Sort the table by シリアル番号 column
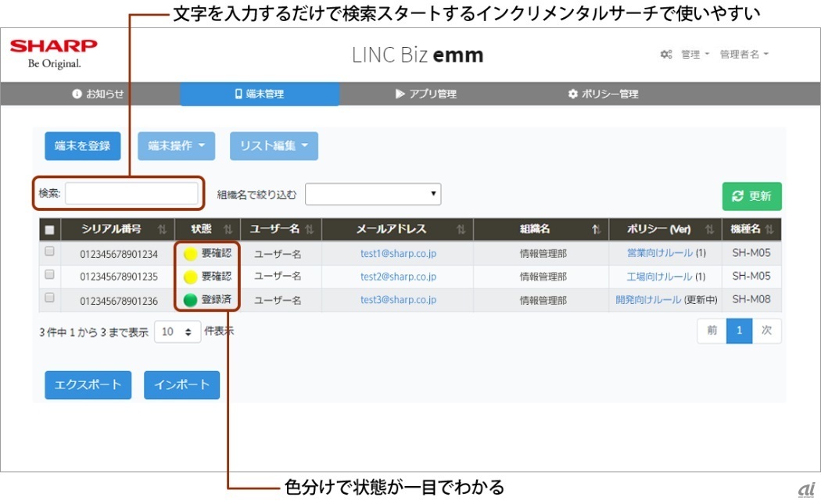 tap(118, 229)
